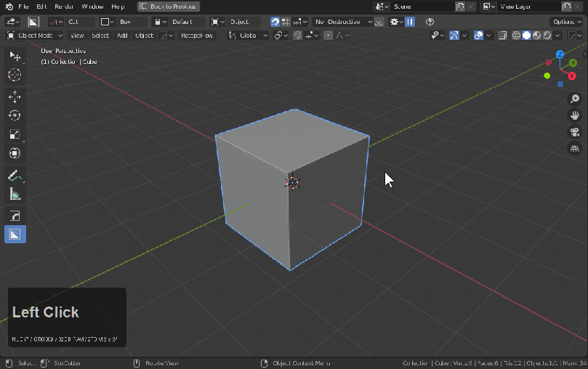
Task: Switch to wireframe viewport shading
Action: [x=517, y=35]
